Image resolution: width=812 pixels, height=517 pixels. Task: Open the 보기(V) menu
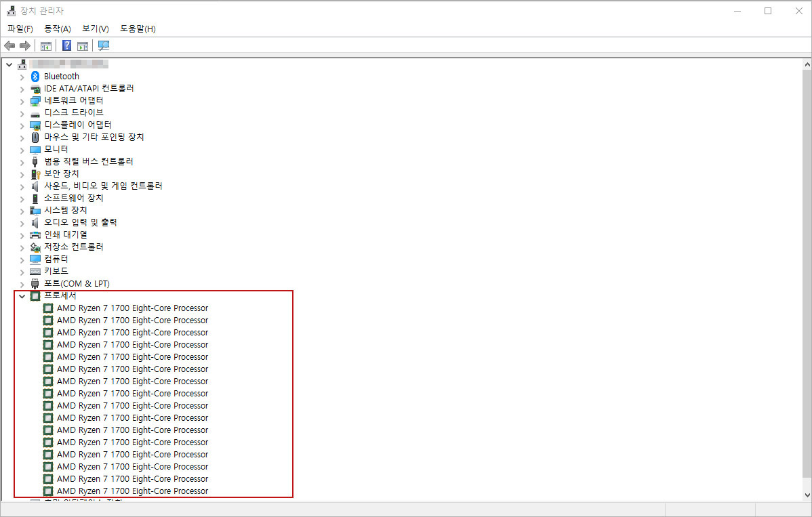coord(96,28)
